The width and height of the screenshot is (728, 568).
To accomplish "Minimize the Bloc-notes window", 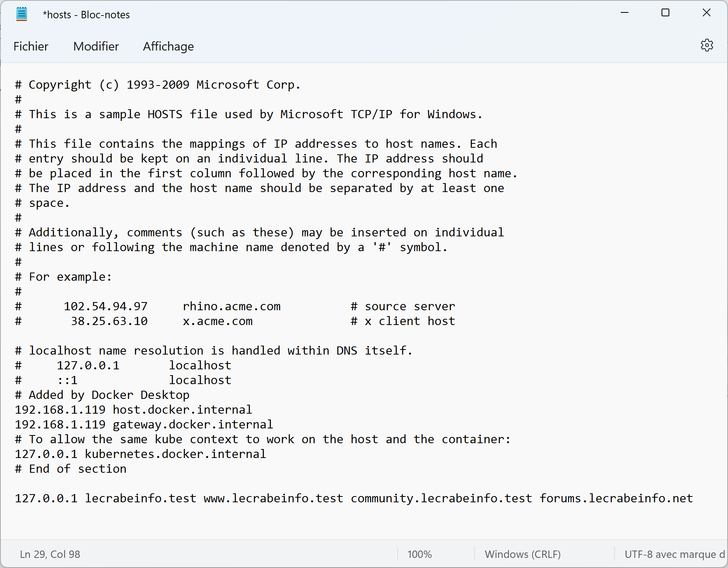I will (625, 13).
